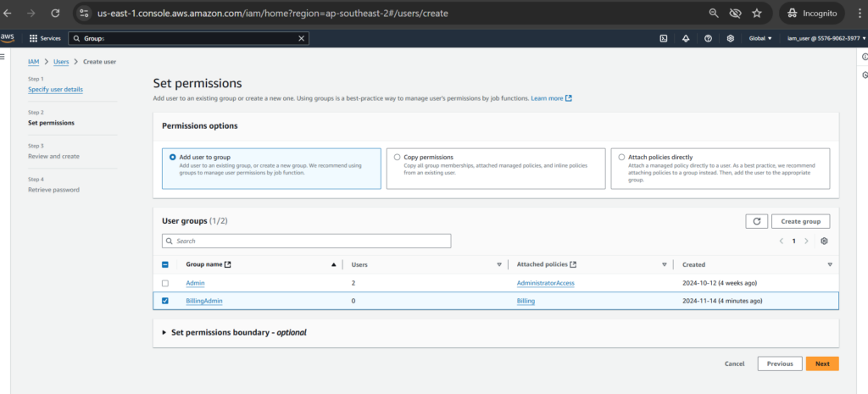868x394 pixels.
Task: Open the notifications bell icon
Action: point(685,38)
